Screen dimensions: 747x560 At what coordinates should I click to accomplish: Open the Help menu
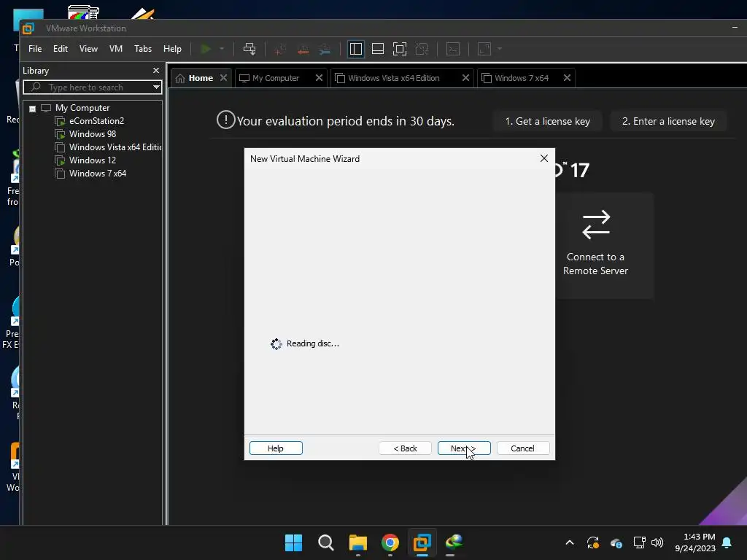172,49
